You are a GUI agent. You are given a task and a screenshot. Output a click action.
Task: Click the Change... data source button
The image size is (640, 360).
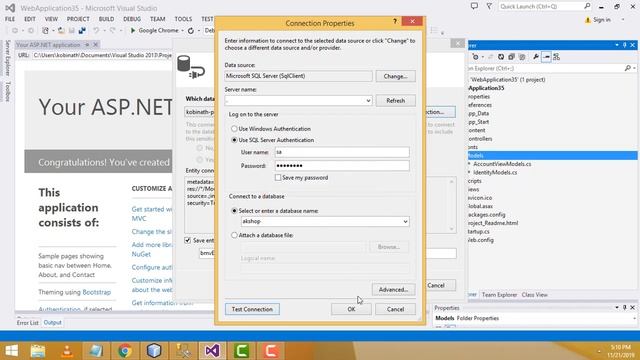tap(396, 76)
